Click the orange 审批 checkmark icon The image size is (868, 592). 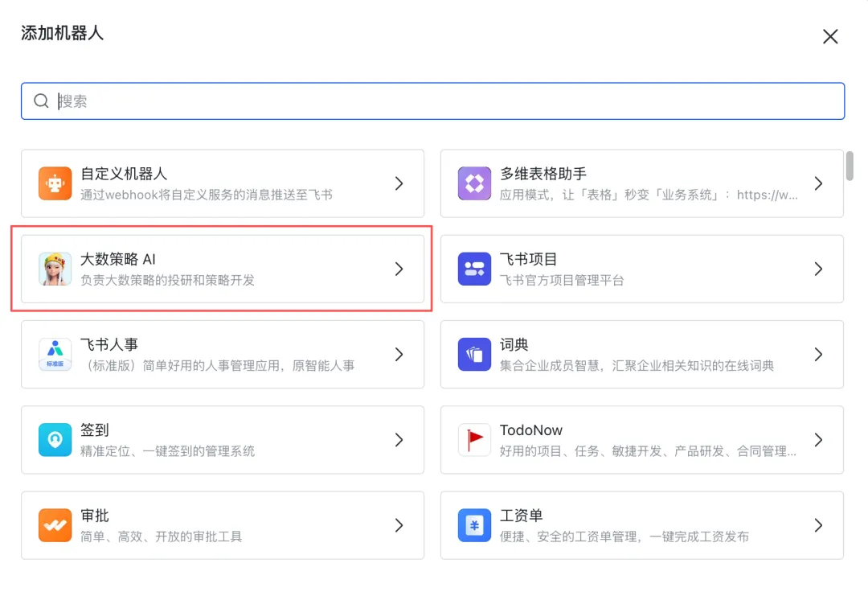55,525
